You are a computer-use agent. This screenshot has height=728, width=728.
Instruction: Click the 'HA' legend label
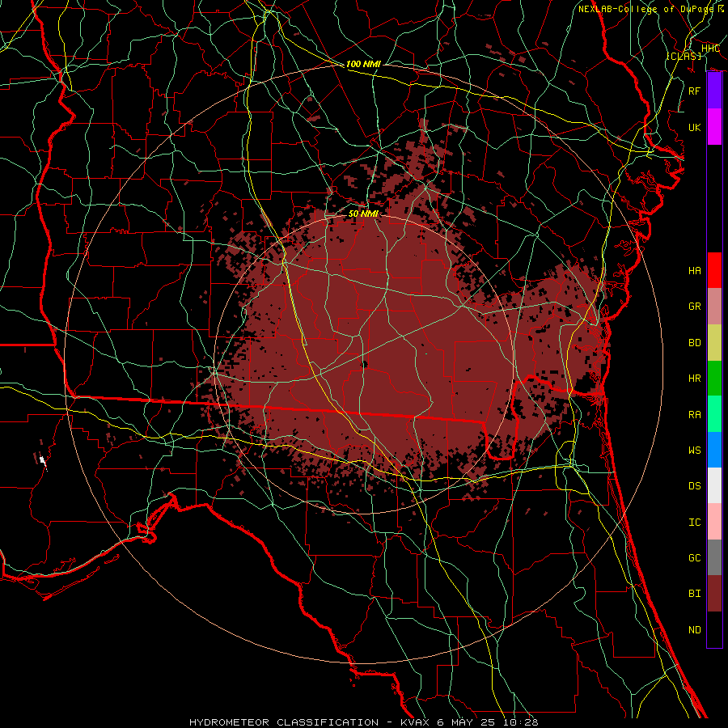pyautogui.click(x=694, y=271)
